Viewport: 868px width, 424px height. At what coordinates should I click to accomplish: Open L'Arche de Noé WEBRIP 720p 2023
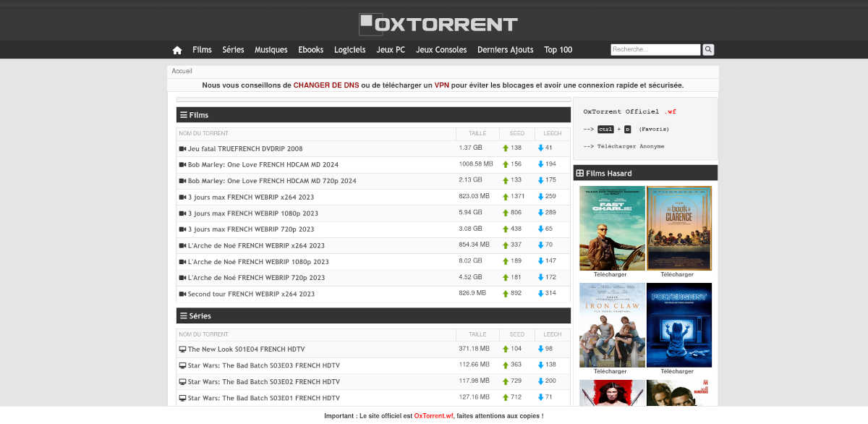pyautogui.click(x=256, y=278)
